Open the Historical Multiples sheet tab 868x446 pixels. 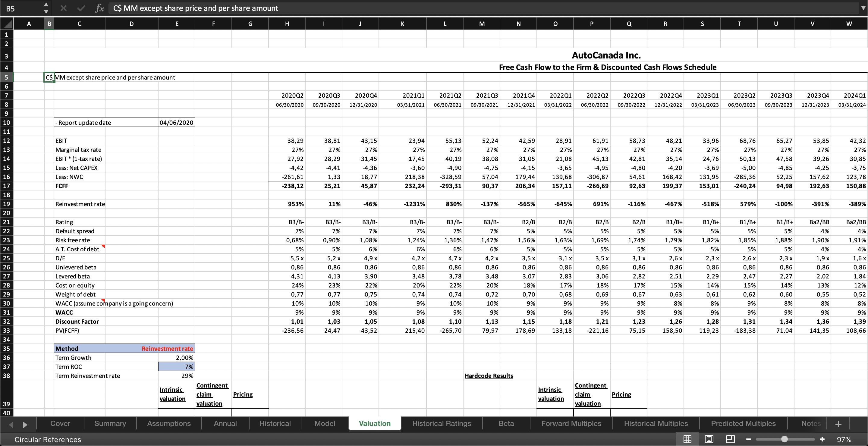pyautogui.click(x=656, y=423)
